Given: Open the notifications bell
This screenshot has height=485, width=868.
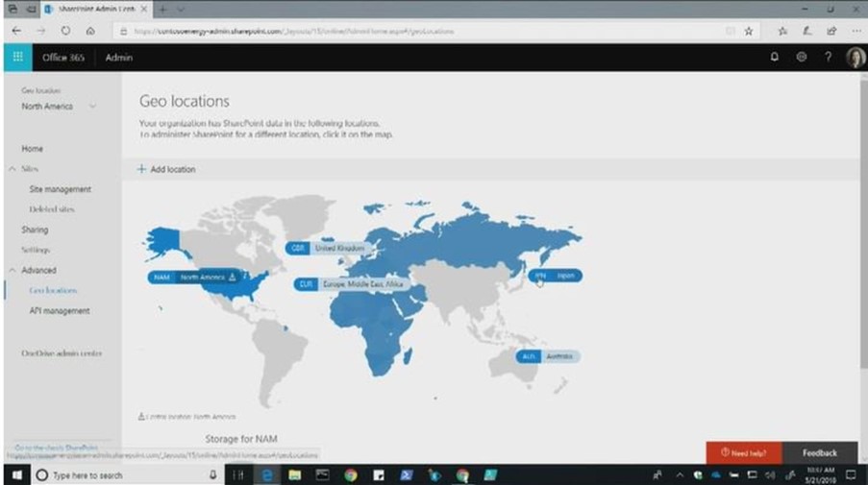Looking at the screenshot, I should [x=775, y=57].
